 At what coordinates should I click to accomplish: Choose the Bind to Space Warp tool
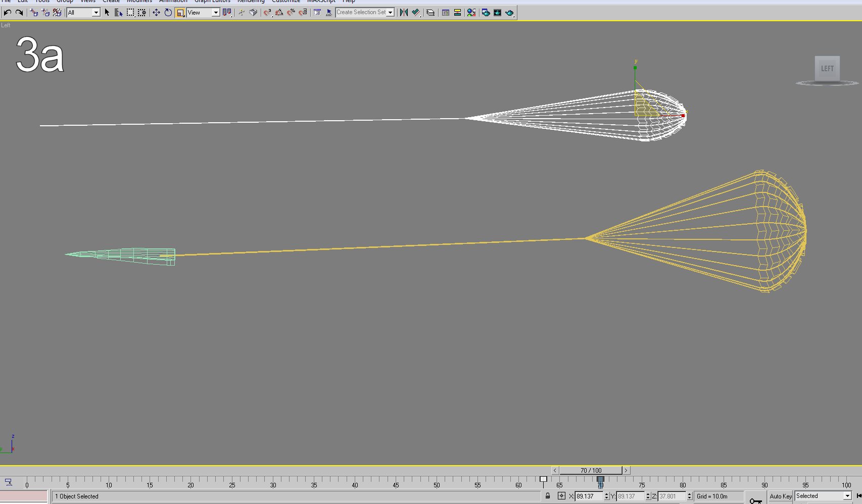click(57, 13)
